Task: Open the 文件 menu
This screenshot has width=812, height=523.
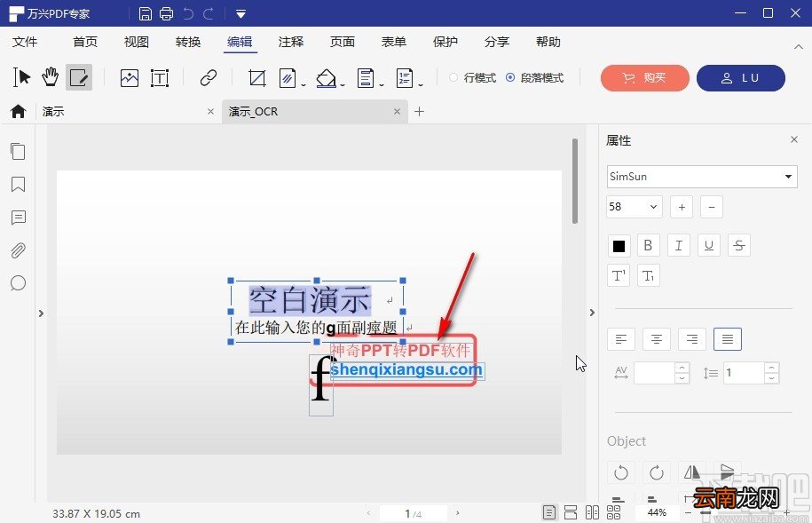Action: [24, 42]
